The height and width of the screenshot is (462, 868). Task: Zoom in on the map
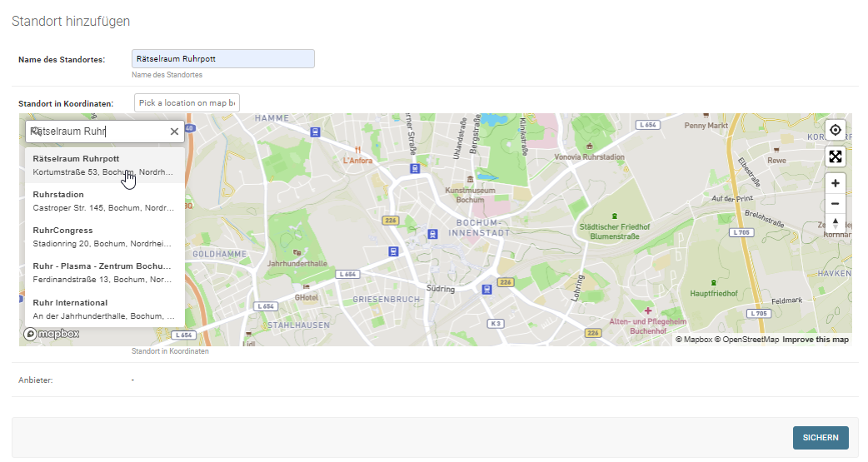tap(836, 183)
